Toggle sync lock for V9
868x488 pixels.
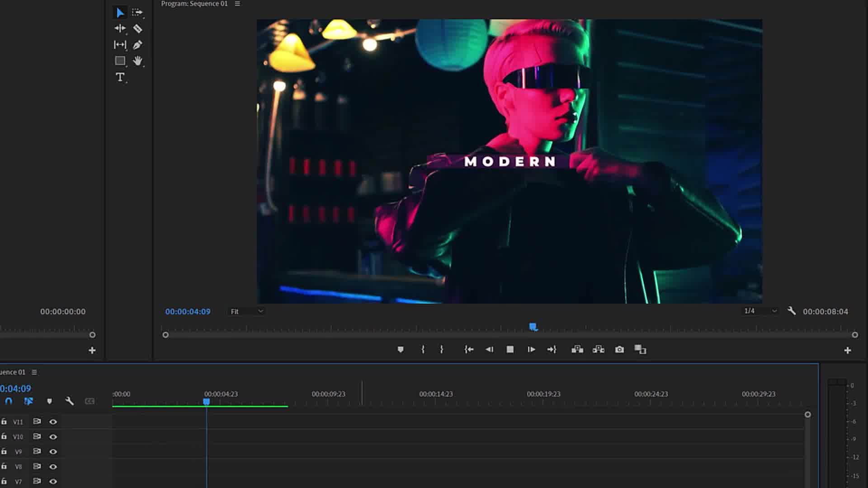click(x=37, y=451)
